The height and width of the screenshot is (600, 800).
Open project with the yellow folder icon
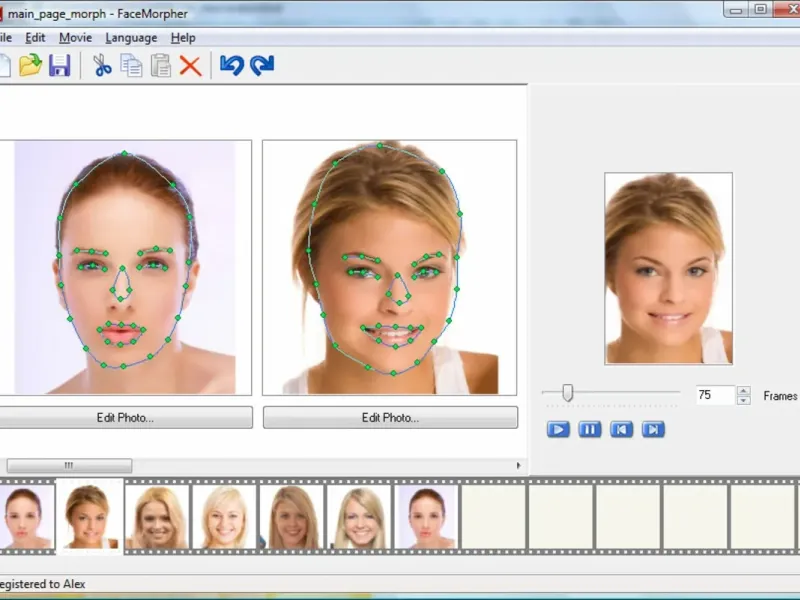click(x=30, y=65)
